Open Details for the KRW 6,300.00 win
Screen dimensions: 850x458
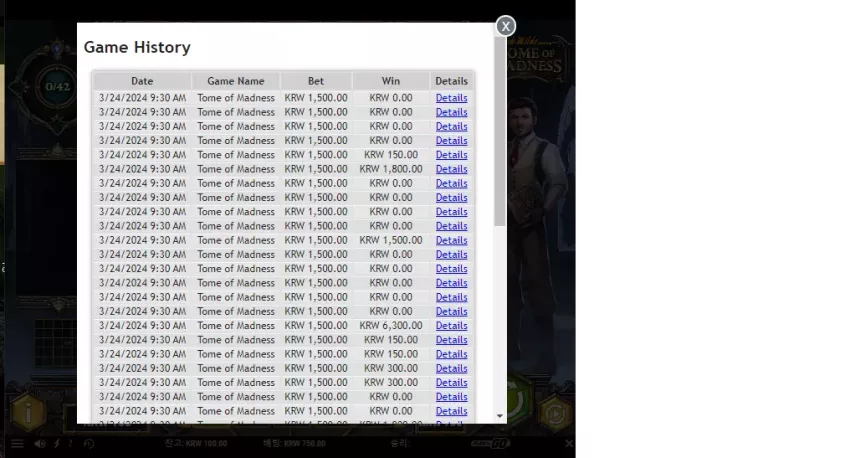tap(451, 326)
